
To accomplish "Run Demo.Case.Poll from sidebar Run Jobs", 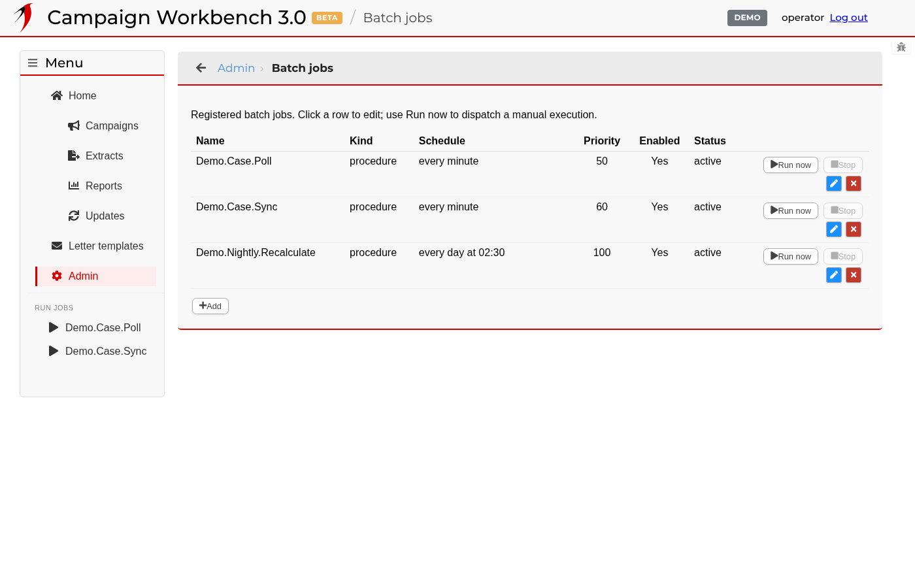I will click(95, 327).
